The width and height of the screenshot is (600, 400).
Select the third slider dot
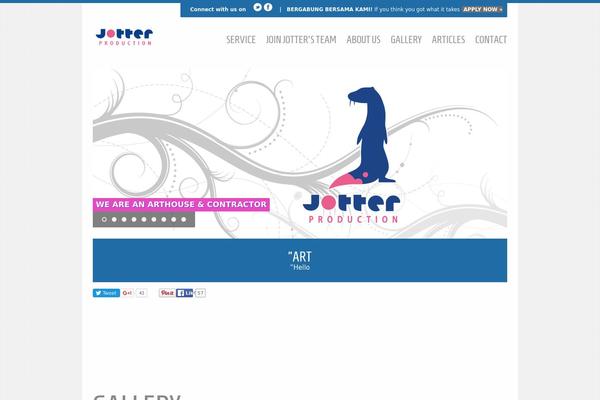[124, 219]
